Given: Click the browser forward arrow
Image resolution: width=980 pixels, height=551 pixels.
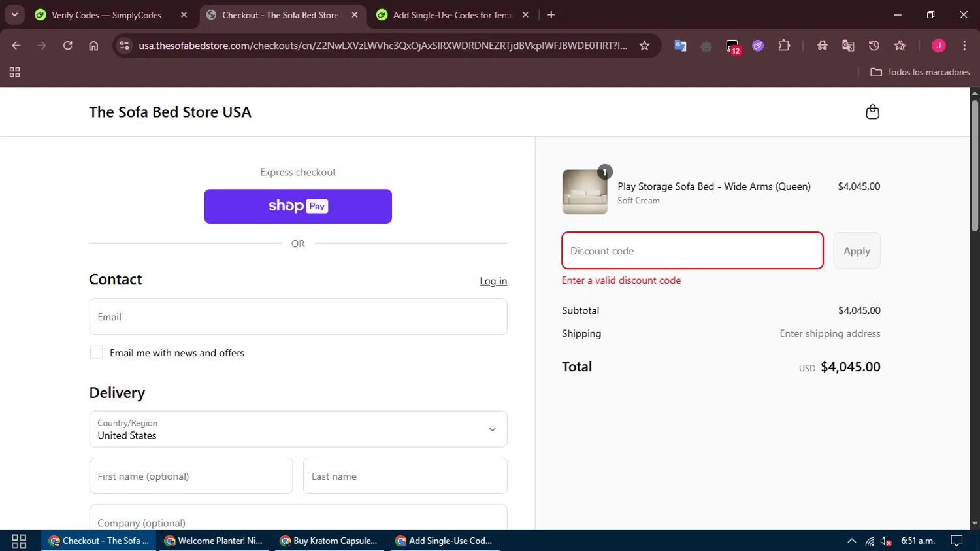Looking at the screenshot, I should 42,45.
